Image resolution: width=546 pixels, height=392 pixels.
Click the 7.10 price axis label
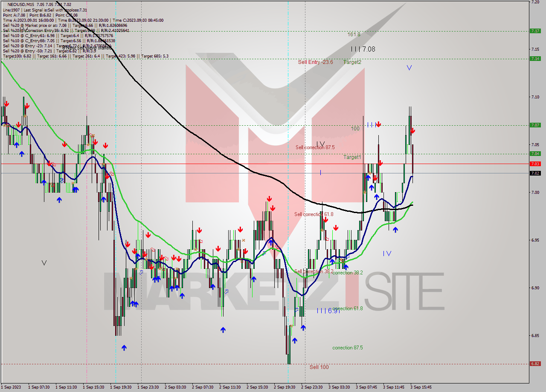535,97
